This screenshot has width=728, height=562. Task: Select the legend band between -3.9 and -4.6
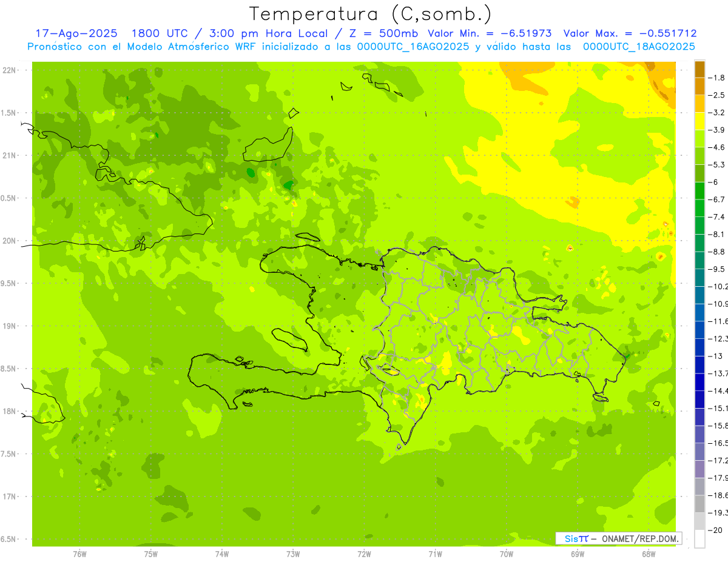pos(699,139)
